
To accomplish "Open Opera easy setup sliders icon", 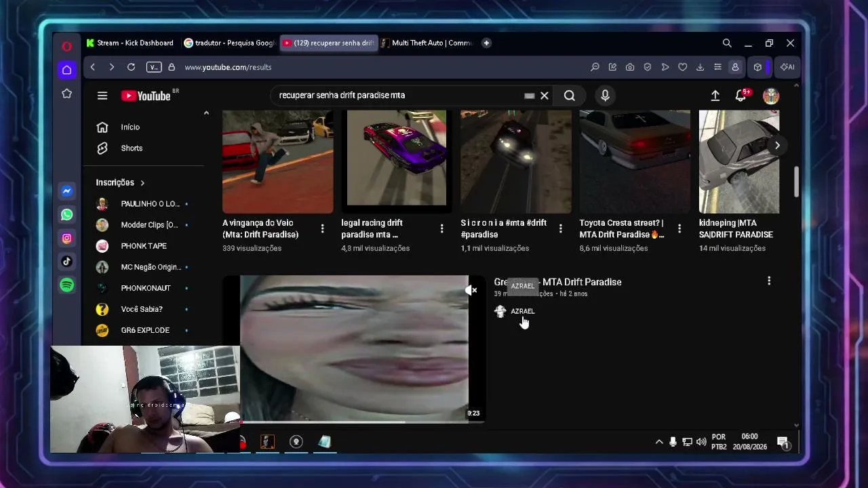I will pyautogui.click(x=717, y=67).
